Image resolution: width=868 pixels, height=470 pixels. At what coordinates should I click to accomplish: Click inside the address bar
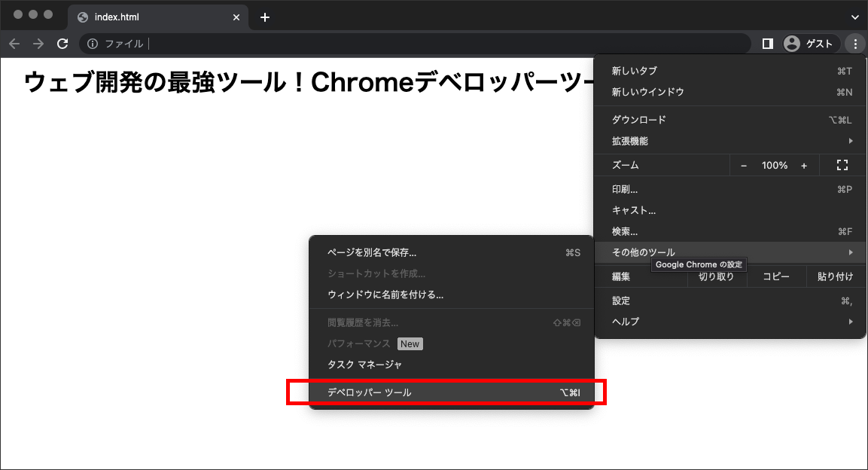[x=415, y=44]
